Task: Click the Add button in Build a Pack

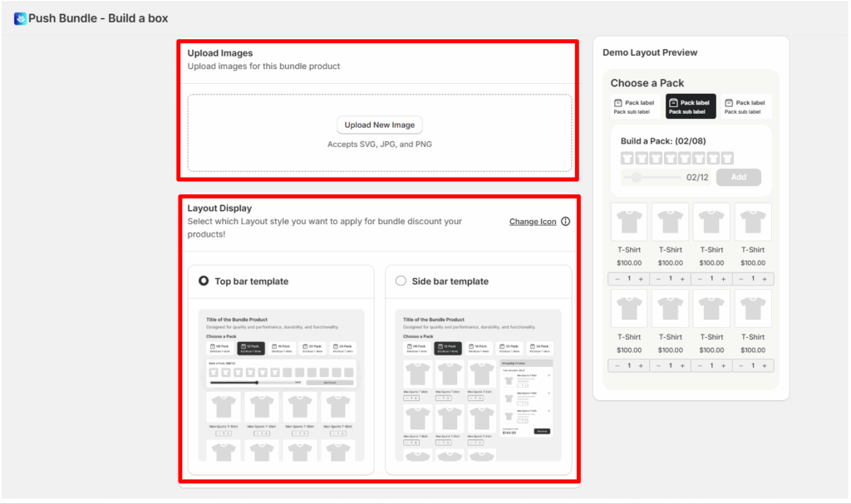Action: click(x=738, y=177)
